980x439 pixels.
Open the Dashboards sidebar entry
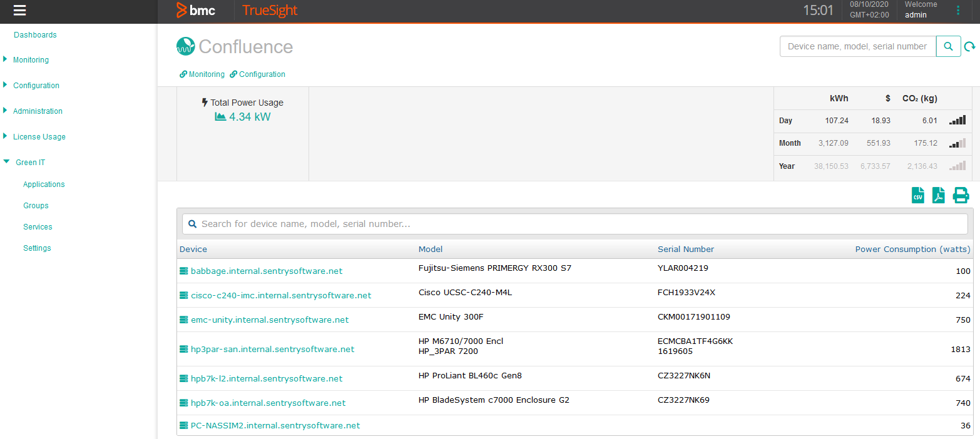tap(35, 34)
